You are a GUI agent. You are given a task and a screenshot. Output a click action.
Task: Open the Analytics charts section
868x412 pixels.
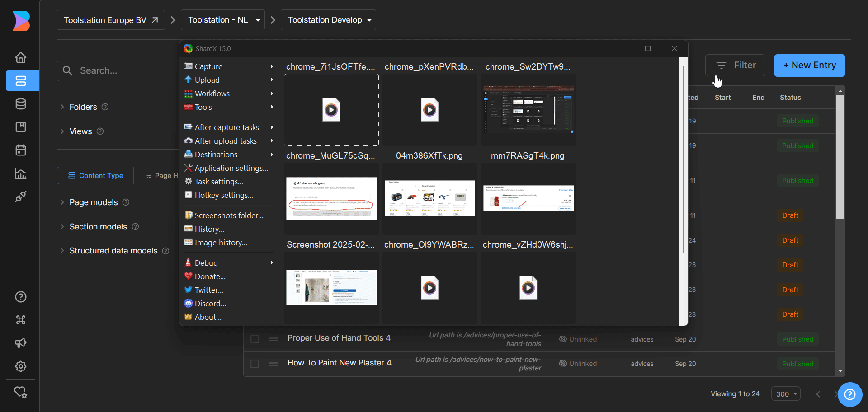[21, 174]
